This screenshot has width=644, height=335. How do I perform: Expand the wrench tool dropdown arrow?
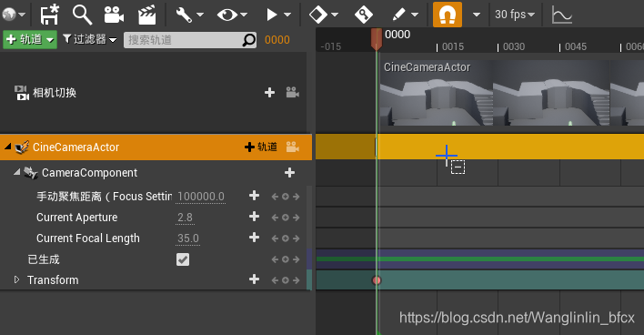coord(200,15)
